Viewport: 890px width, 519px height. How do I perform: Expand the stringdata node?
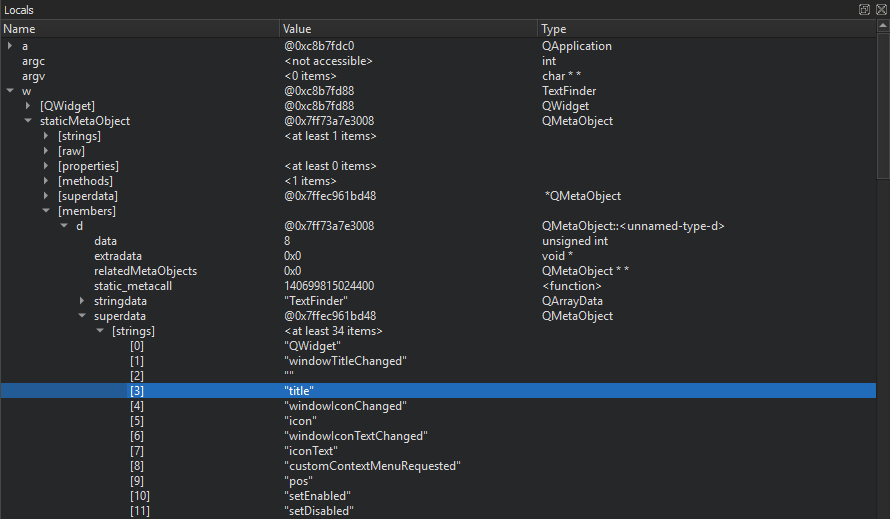(82, 301)
